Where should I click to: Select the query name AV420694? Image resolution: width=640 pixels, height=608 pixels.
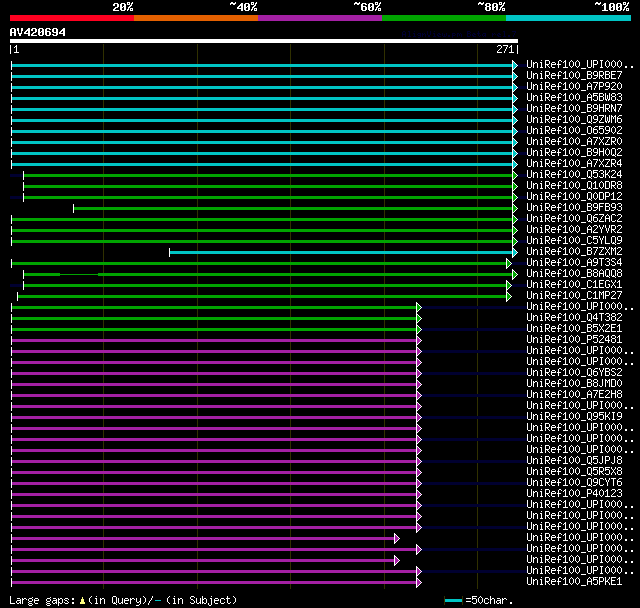(38, 32)
